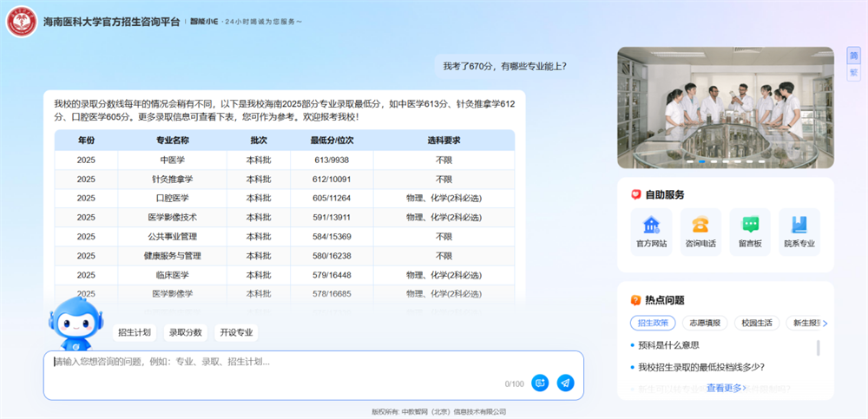868x419 pixels.
Task: Click the 招生计划 quick button
Action: pos(135,332)
